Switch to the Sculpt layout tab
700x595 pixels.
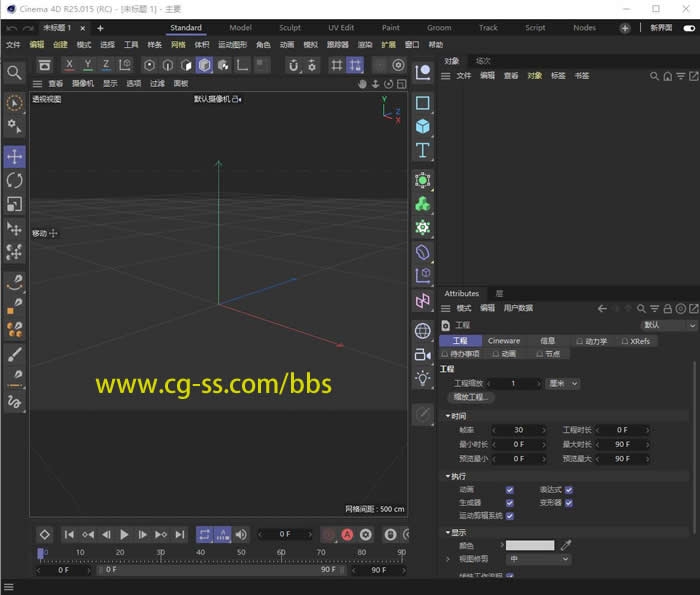(290, 28)
